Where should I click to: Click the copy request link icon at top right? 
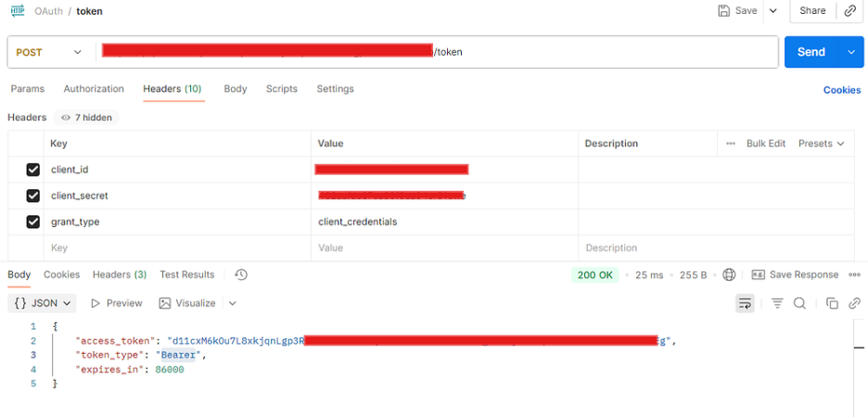pos(850,11)
